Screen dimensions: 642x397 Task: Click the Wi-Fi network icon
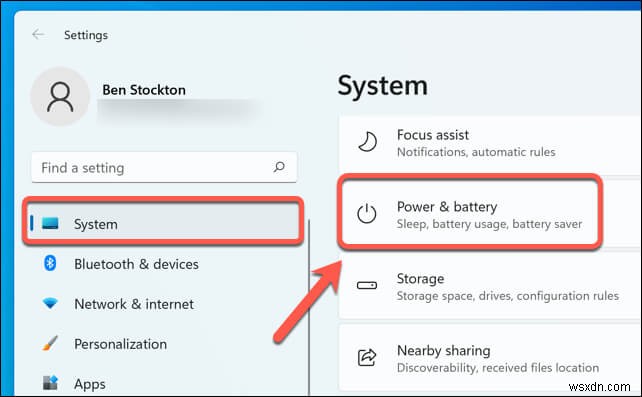pos(50,303)
